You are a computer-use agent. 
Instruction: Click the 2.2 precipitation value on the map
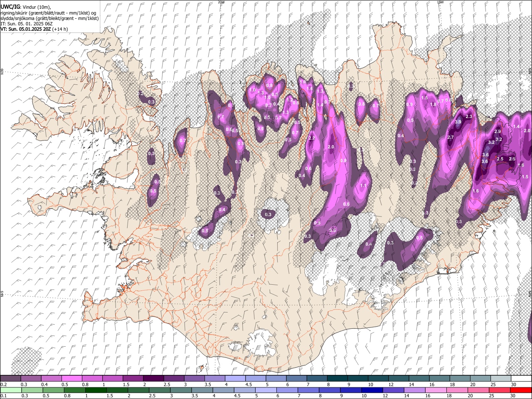point(312,138)
